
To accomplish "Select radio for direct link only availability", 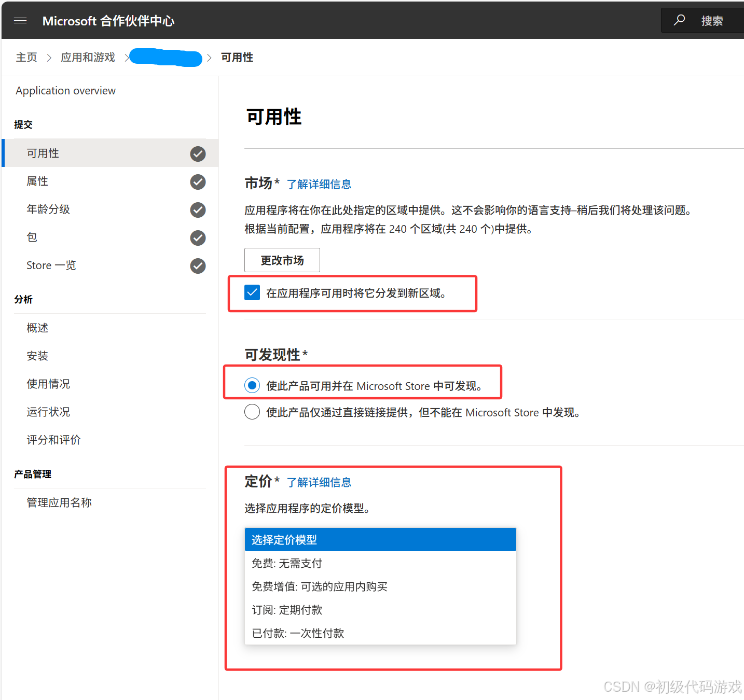I will tap(252, 412).
